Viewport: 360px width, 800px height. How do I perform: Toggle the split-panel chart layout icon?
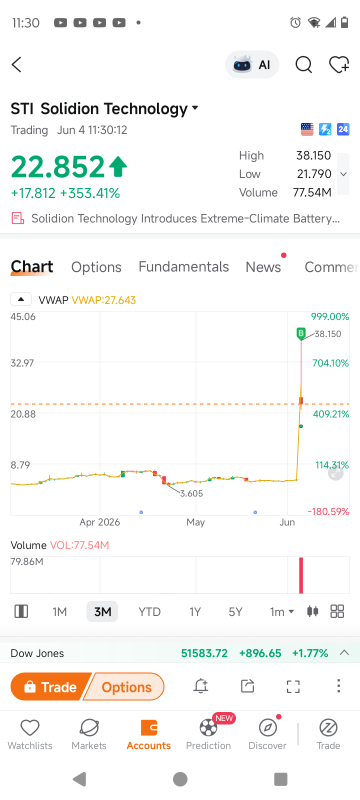point(21,611)
